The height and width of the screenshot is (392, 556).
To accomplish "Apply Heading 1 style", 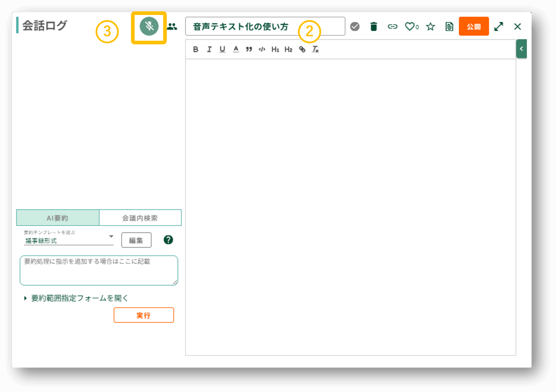I will pos(275,49).
